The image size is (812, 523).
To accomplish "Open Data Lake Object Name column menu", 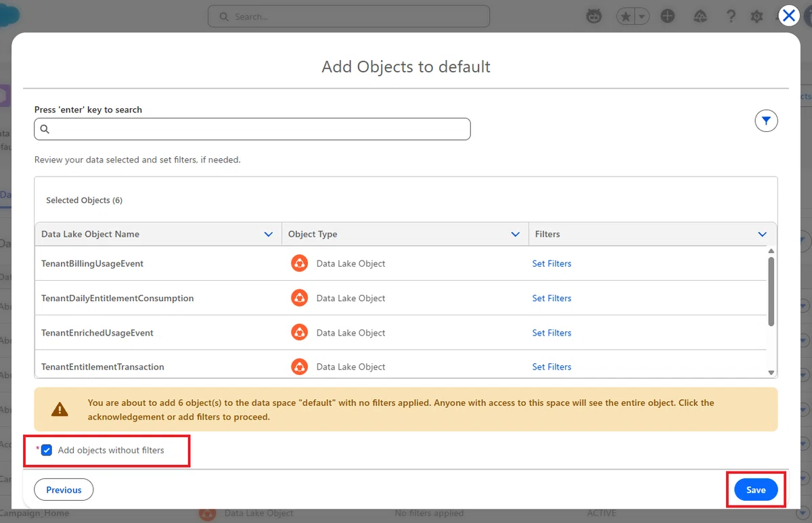I will [x=268, y=234].
